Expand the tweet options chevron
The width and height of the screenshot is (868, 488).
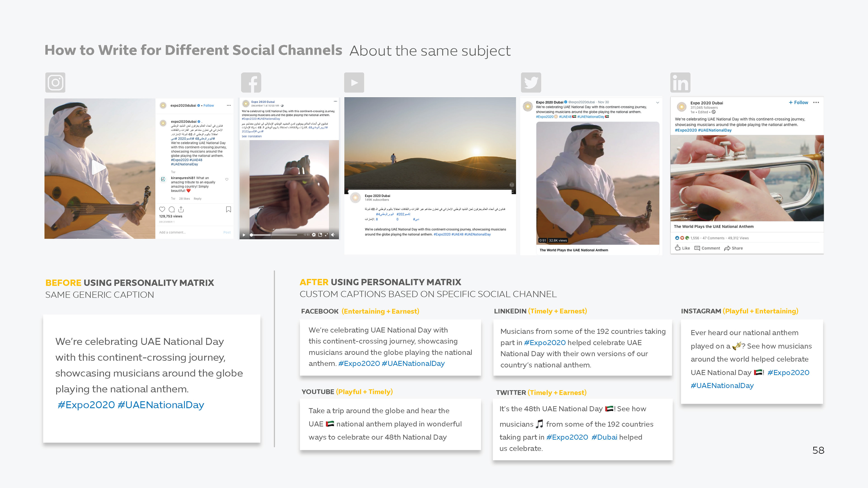pyautogui.click(x=657, y=102)
